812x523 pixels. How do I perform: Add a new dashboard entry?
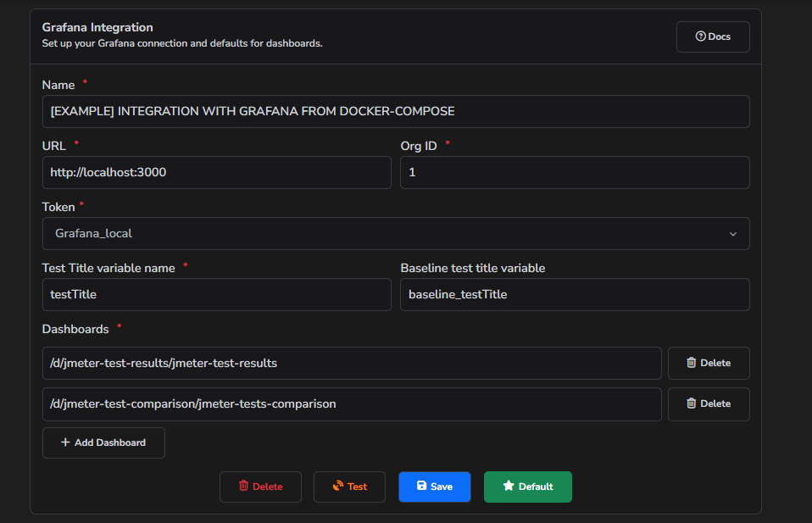[103, 442]
